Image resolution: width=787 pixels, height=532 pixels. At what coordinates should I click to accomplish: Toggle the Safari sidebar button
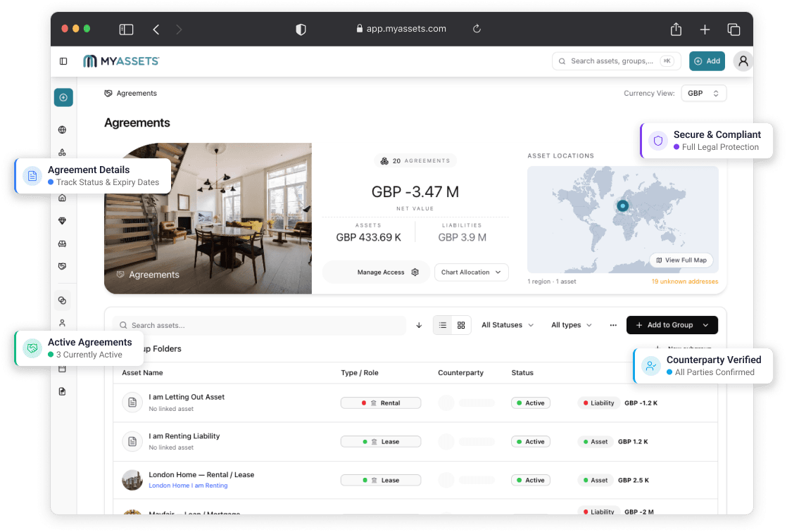click(126, 30)
